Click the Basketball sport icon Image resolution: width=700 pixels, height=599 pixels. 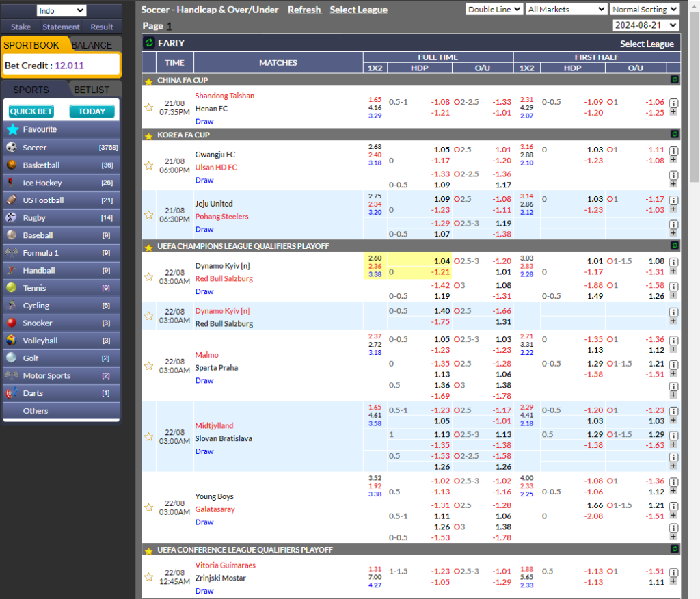[x=11, y=165]
